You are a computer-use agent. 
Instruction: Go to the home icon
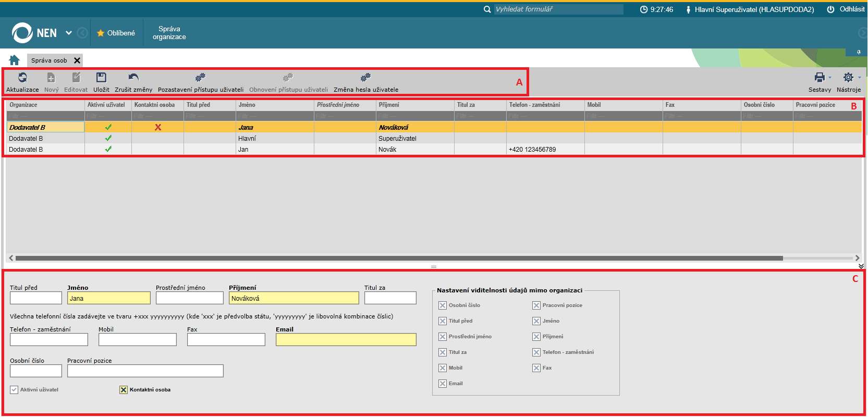(x=15, y=60)
